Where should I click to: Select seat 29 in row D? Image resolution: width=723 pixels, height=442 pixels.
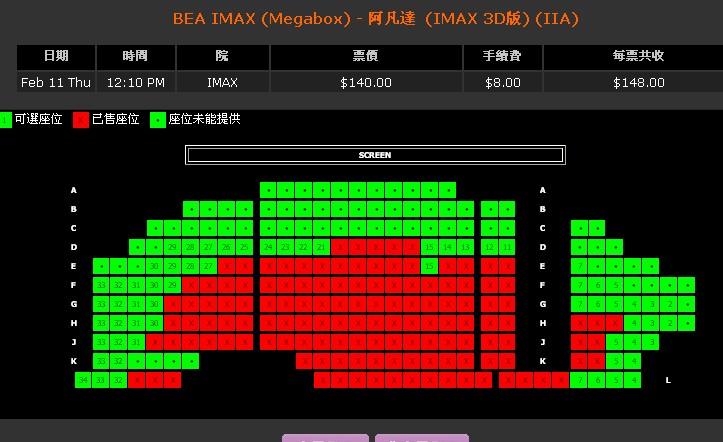[173, 247]
